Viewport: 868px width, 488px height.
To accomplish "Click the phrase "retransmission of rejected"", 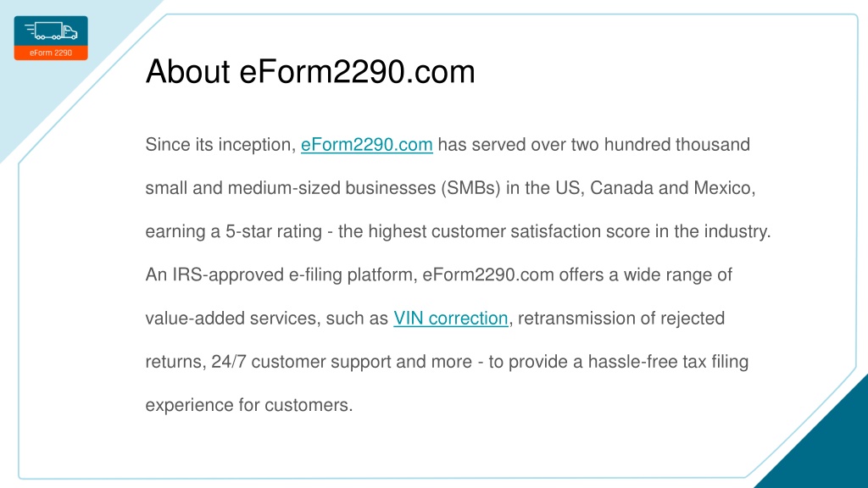I will click(621, 319).
